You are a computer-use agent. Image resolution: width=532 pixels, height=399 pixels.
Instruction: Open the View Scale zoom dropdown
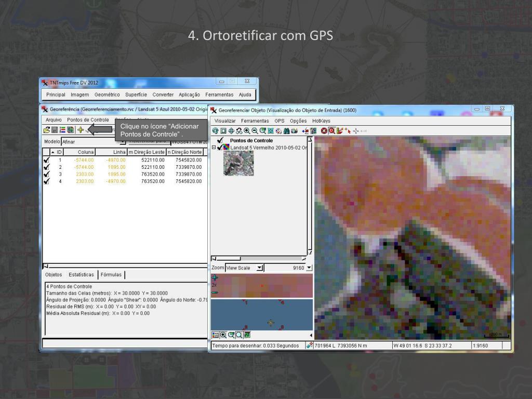260,268
